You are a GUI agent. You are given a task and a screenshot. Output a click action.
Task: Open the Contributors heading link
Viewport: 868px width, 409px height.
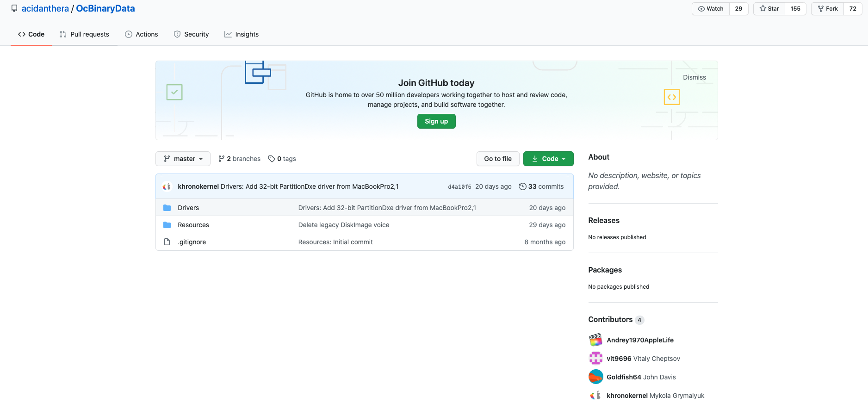click(x=616, y=319)
